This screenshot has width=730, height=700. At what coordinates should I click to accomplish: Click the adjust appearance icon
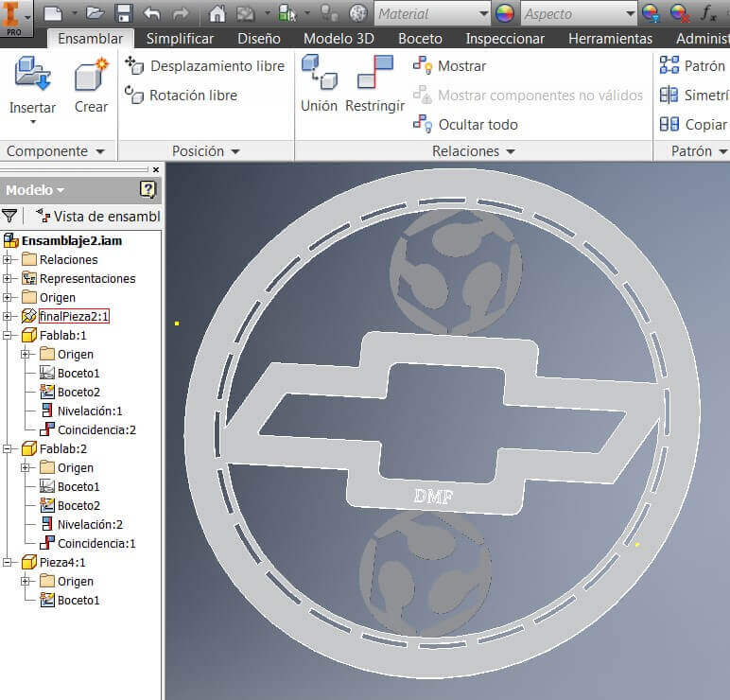651,13
